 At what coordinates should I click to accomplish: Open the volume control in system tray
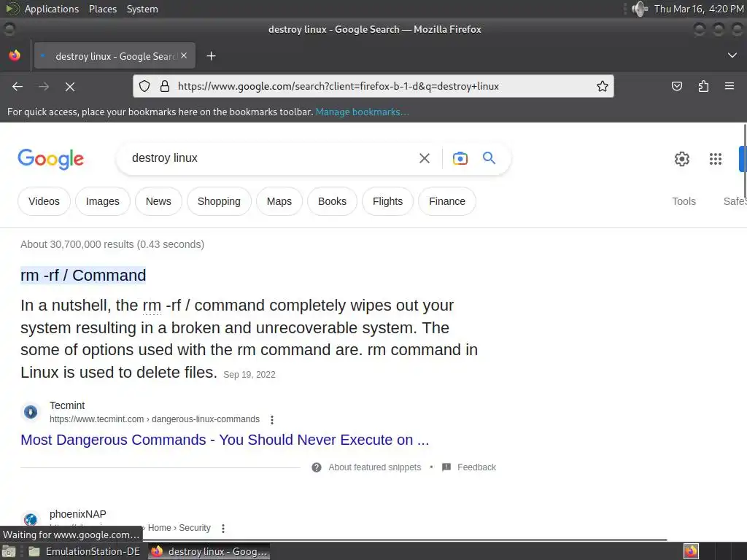point(639,9)
